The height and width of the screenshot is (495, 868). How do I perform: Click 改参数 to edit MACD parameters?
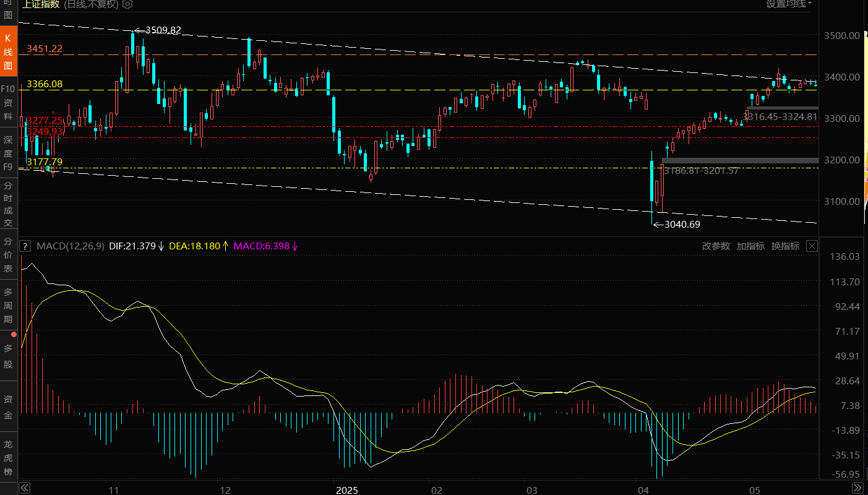coord(716,246)
